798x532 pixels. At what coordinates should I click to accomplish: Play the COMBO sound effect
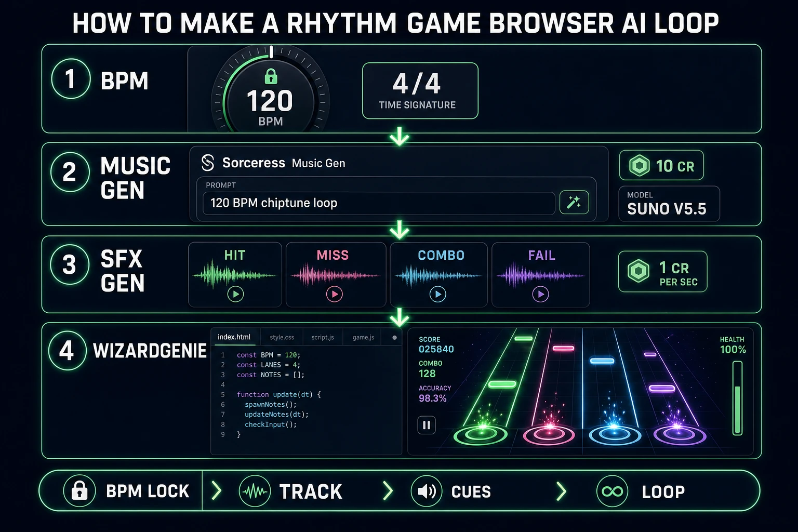coord(438,294)
